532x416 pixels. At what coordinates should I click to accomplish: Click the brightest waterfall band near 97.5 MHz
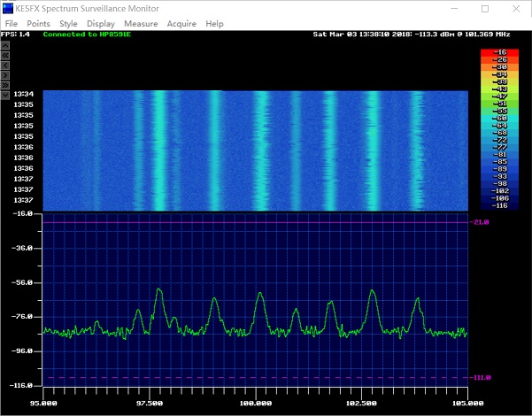pyautogui.click(x=159, y=150)
